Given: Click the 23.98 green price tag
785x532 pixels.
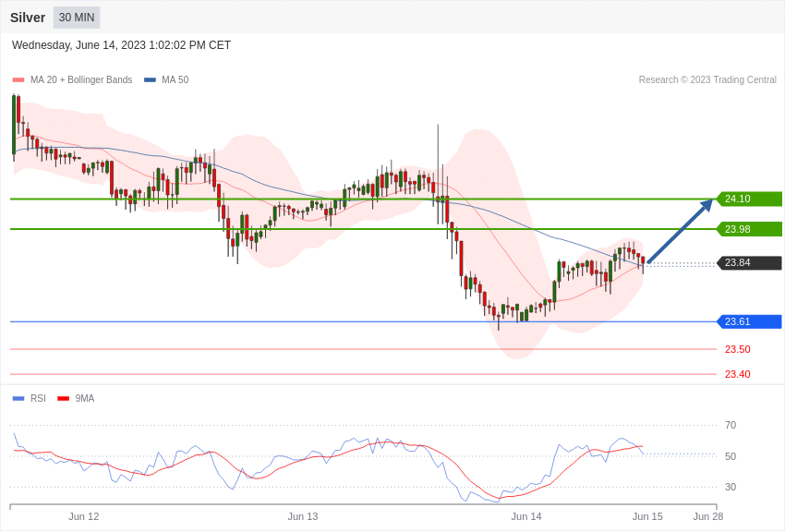Looking at the screenshot, I should click(x=750, y=229).
